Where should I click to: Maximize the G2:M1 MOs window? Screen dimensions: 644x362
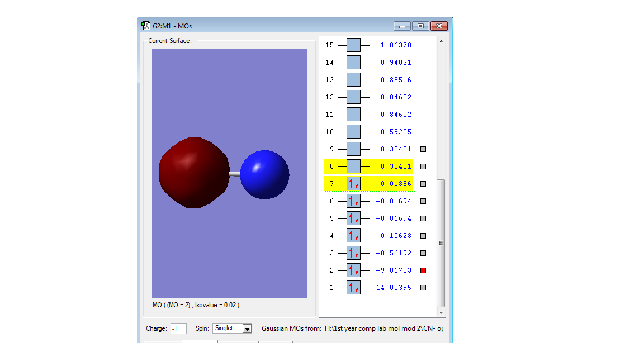[420, 26]
